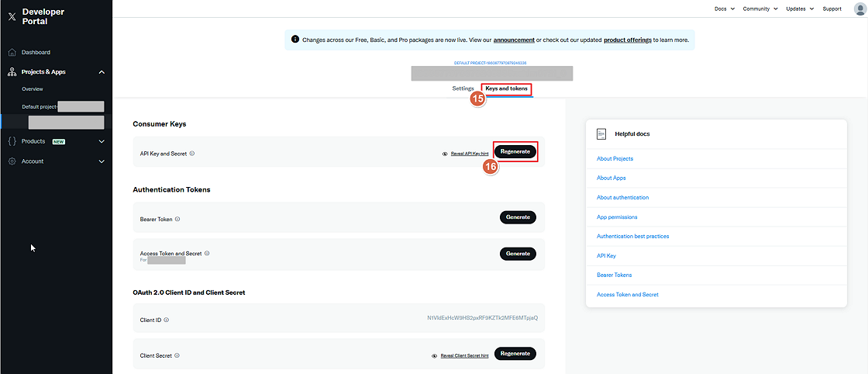Generate the Bearer Token
Image resolution: width=868 pixels, height=374 pixels.
click(x=518, y=217)
